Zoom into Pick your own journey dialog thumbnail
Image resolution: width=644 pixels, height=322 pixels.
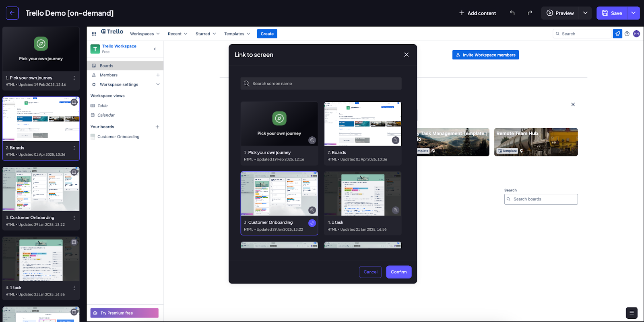coord(312,140)
